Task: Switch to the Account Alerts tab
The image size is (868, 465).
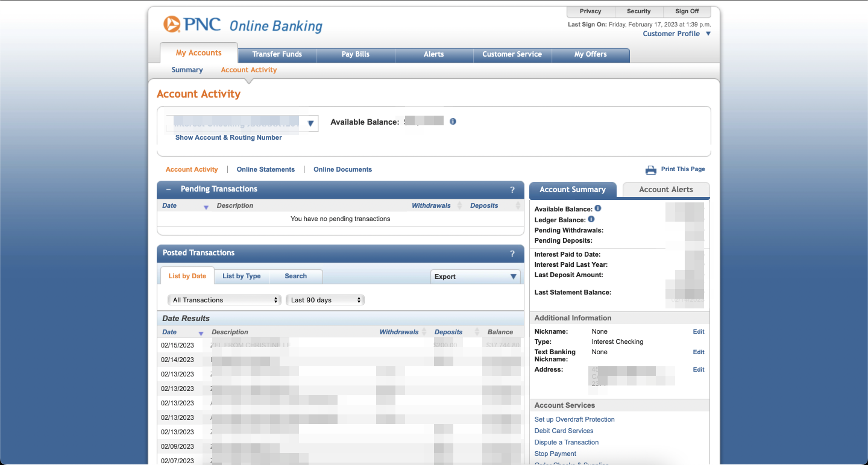Action: coord(666,189)
